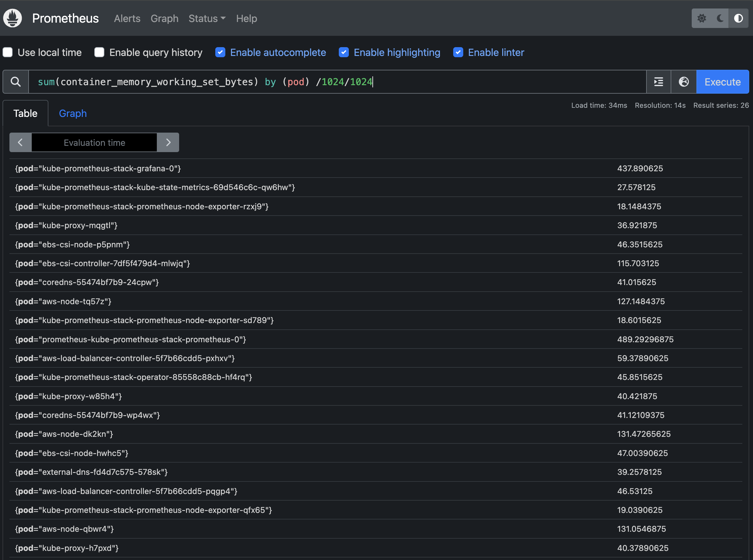Click the magnifier icon beside query
Image resolution: width=753 pixels, height=560 pixels.
click(x=16, y=82)
